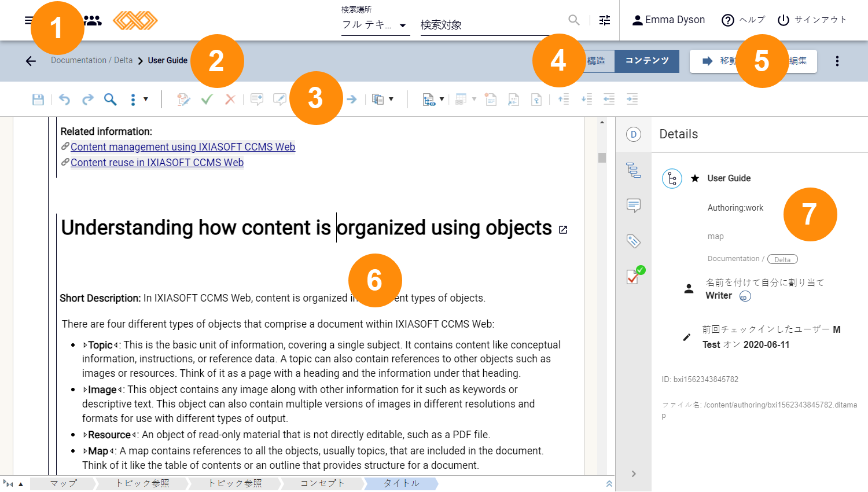The width and height of the screenshot is (868, 492).
Task: Redo the last undone edit
Action: 87,100
